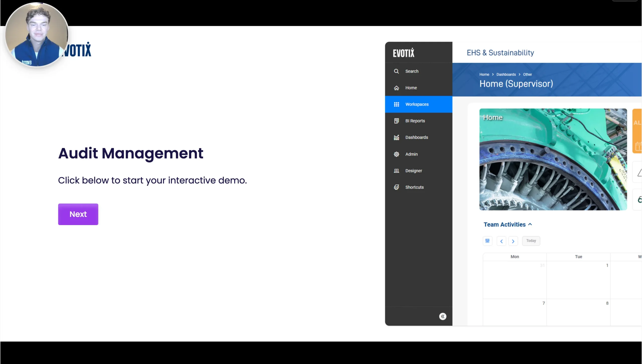Click the EVOTIX logo in dark sidebar
The image size is (642, 364).
click(404, 53)
